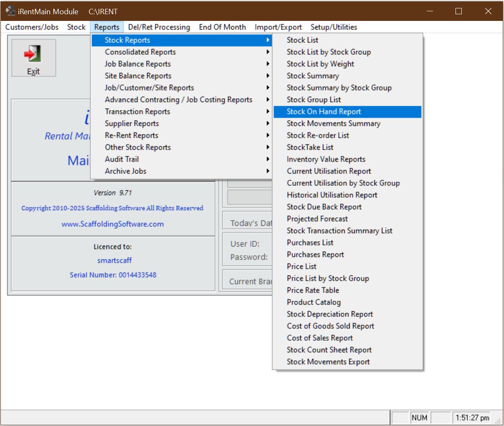Open the End Of Month menu
The image size is (504, 426).
point(222,27)
